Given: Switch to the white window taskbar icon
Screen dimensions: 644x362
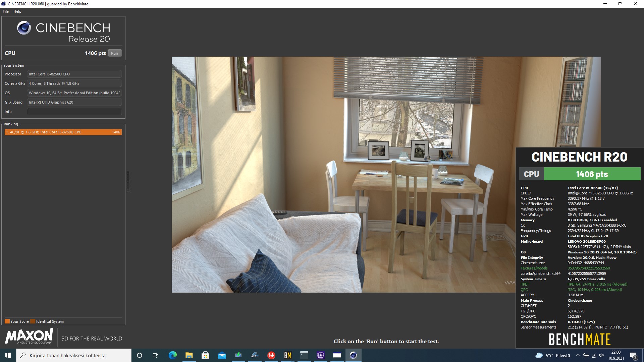Looking at the screenshot, I should pos(337,355).
